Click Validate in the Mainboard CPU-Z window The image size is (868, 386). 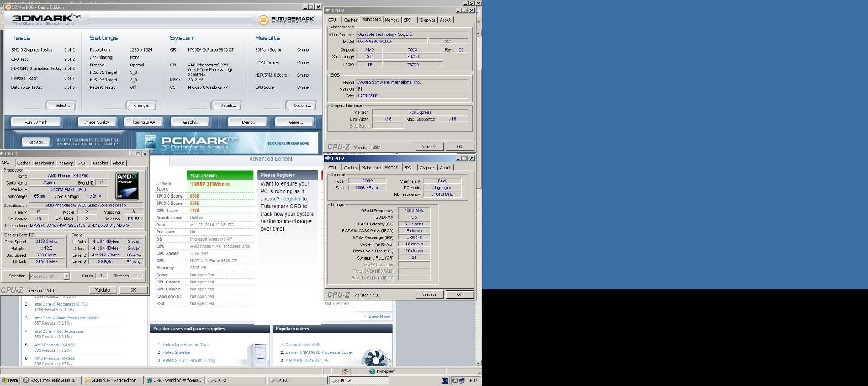(429, 147)
